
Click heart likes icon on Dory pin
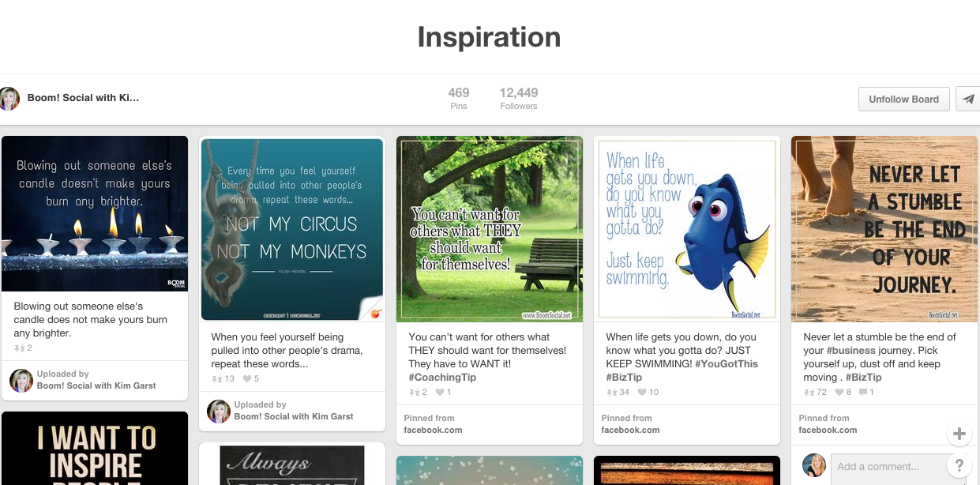pyautogui.click(x=643, y=392)
